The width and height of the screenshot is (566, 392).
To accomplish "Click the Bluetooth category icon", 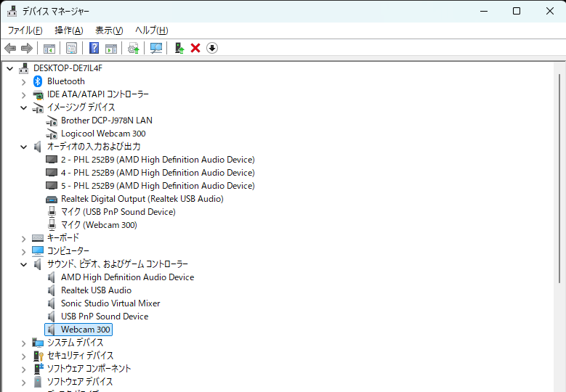I will [x=38, y=81].
